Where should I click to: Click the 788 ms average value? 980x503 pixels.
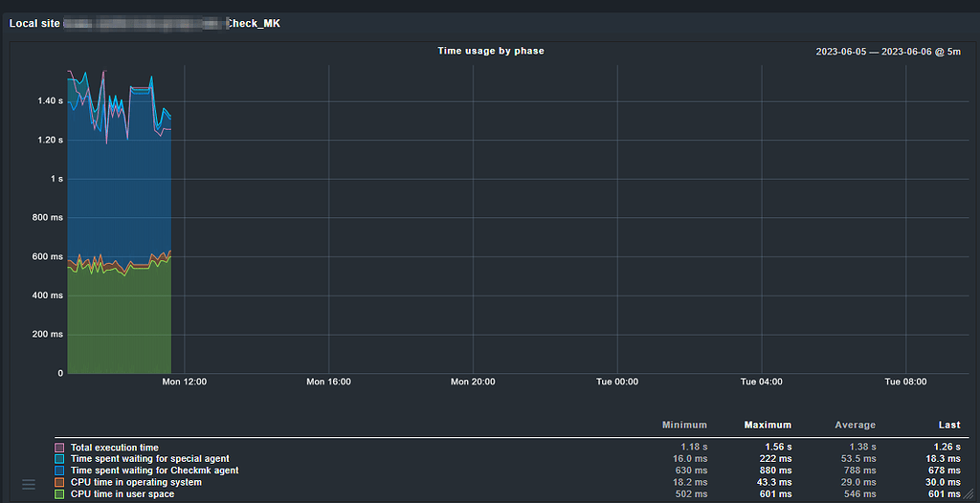click(860, 470)
